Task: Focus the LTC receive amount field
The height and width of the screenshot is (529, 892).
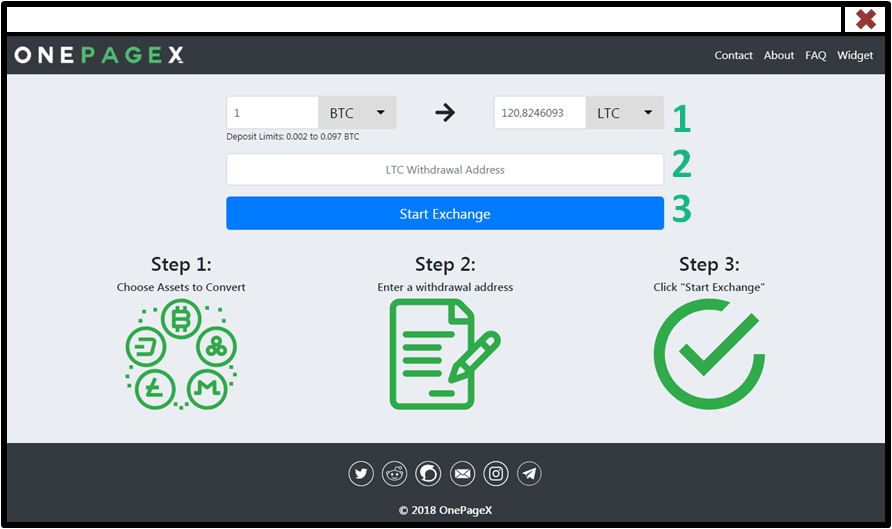Action: pyautogui.click(x=540, y=113)
